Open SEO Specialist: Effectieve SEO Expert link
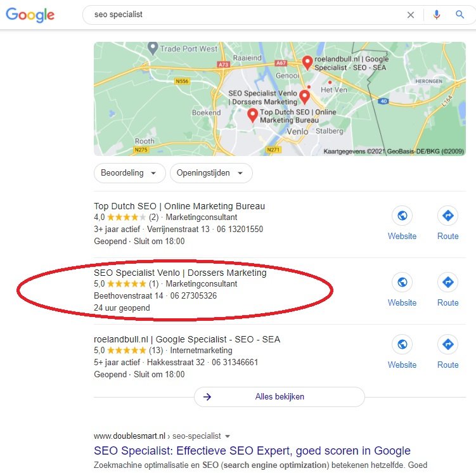The height and width of the screenshot is (473, 476). click(252, 451)
